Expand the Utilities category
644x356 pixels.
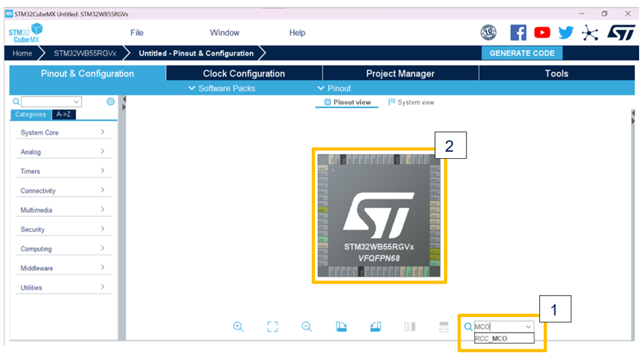63,288
